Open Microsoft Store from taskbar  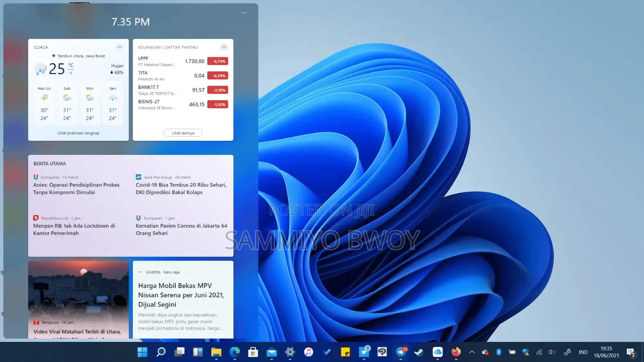tap(253, 352)
